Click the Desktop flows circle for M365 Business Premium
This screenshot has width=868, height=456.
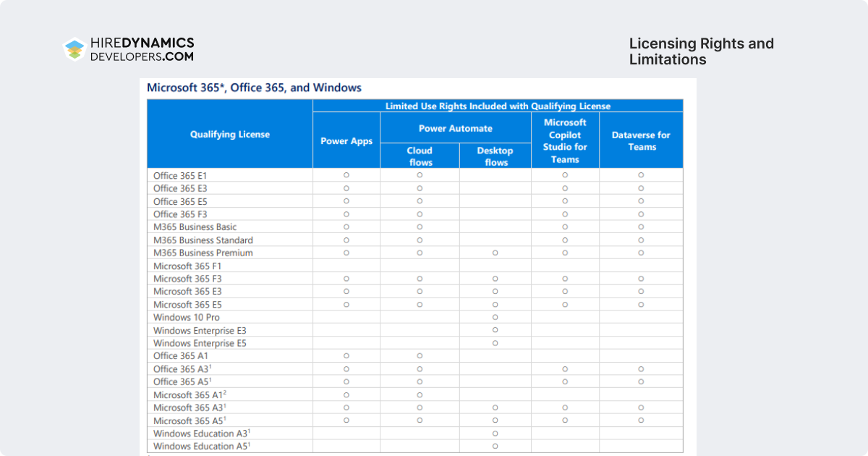495,253
